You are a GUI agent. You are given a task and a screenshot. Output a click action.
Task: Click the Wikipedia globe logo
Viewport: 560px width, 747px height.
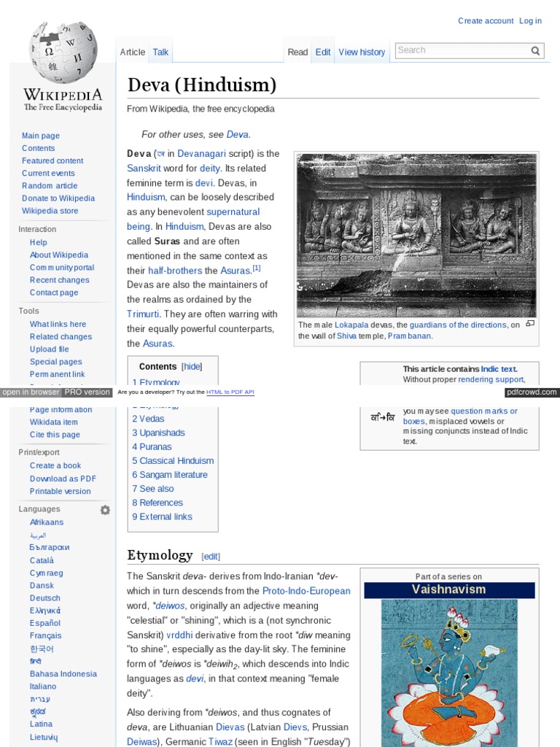(x=63, y=52)
